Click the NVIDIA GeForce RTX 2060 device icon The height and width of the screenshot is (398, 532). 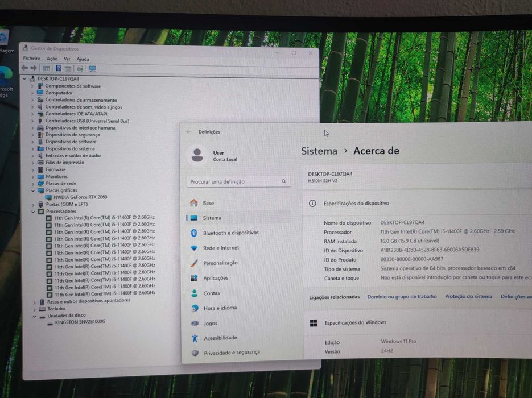48,197
